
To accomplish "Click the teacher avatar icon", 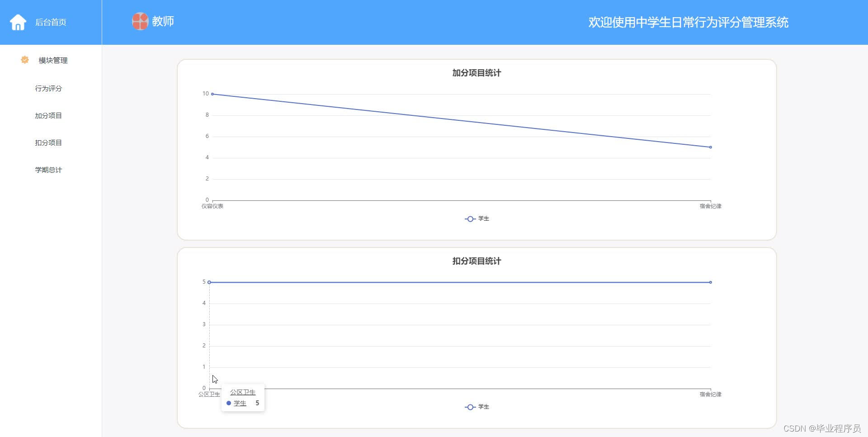I will pos(140,21).
